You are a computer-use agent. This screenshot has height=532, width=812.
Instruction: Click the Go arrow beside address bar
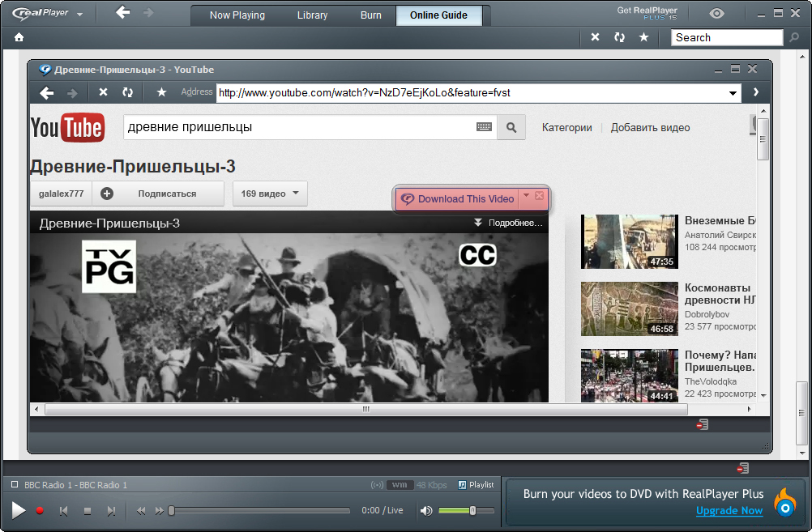[x=756, y=92]
